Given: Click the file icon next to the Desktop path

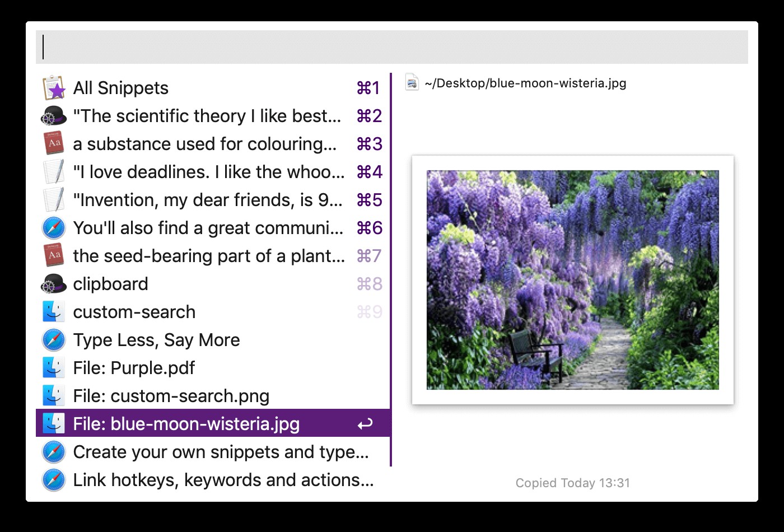Looking at the screenshot, I should [x=410, y=82].
